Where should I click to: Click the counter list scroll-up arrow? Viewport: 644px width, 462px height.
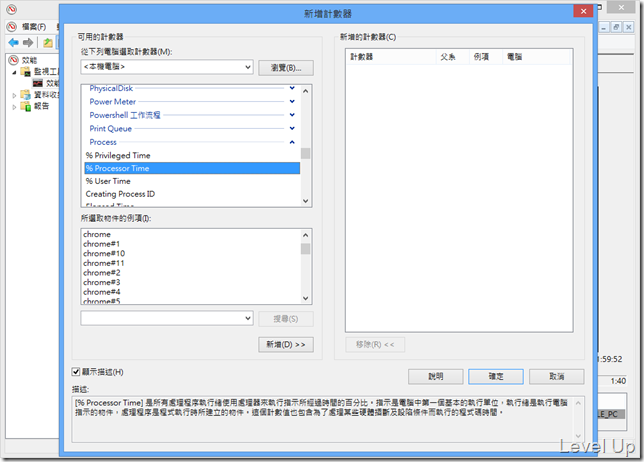[x=305, y=91]
